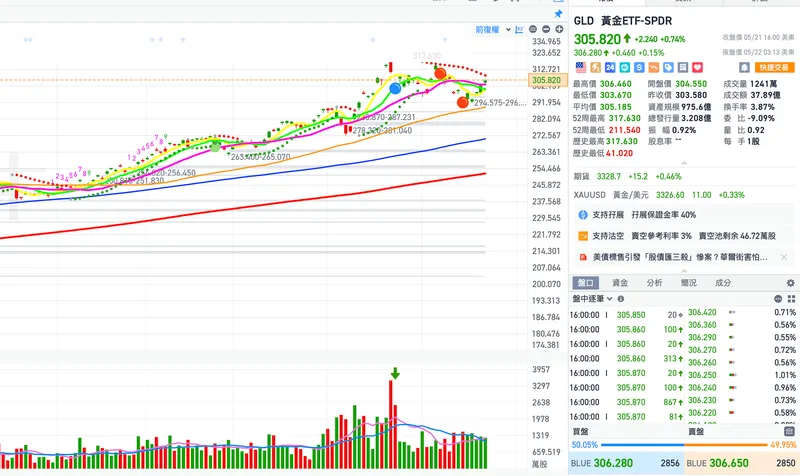
Task: Expand the 盤中逐筆 dropdown
Action: (x=592, y=298)
